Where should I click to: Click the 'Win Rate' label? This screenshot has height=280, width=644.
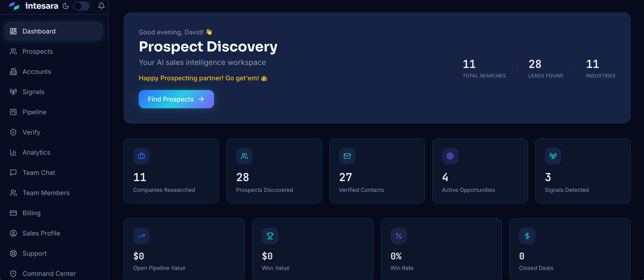click(402, 268)
